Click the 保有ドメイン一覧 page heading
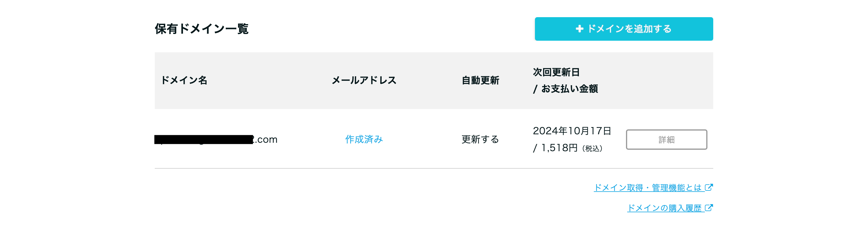The width and height of the screenshot is (868, 239). click(x=202, y=29)
